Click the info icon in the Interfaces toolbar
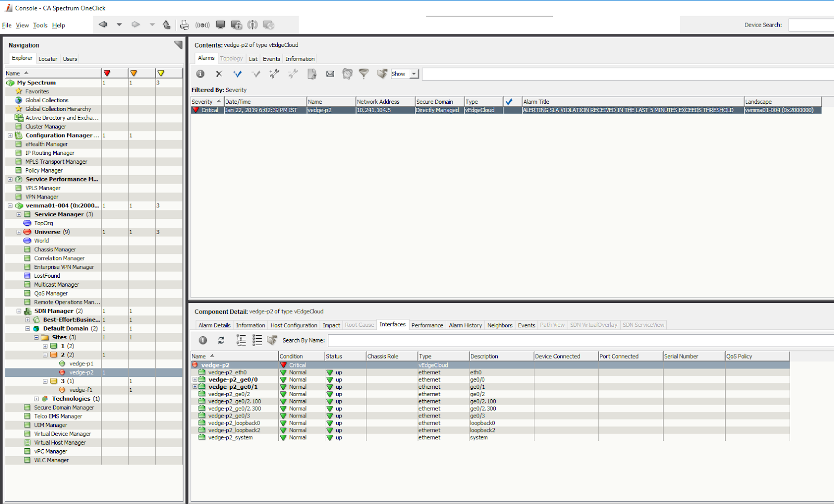The height and width of the screenshot is (504, 834). [203, 340]
